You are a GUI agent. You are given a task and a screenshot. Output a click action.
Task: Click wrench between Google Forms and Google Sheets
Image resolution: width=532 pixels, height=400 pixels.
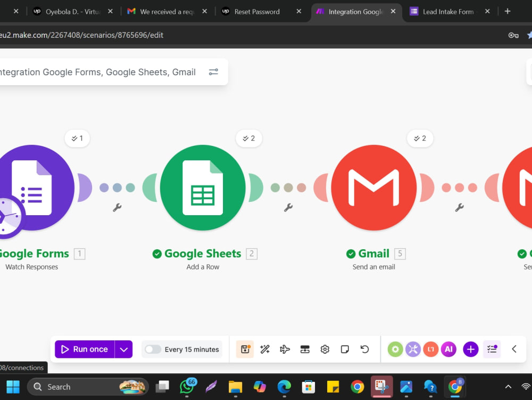tap(117, 208)
